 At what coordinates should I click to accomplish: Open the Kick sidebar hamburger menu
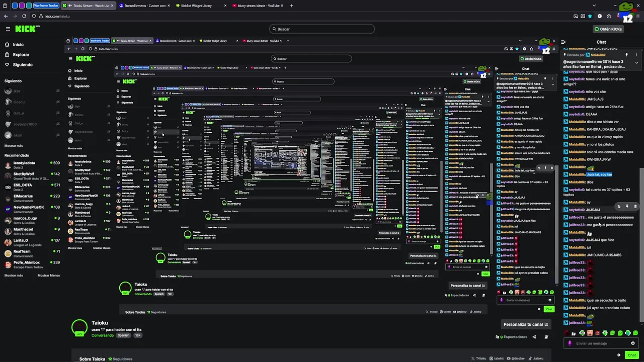point(8,29)
